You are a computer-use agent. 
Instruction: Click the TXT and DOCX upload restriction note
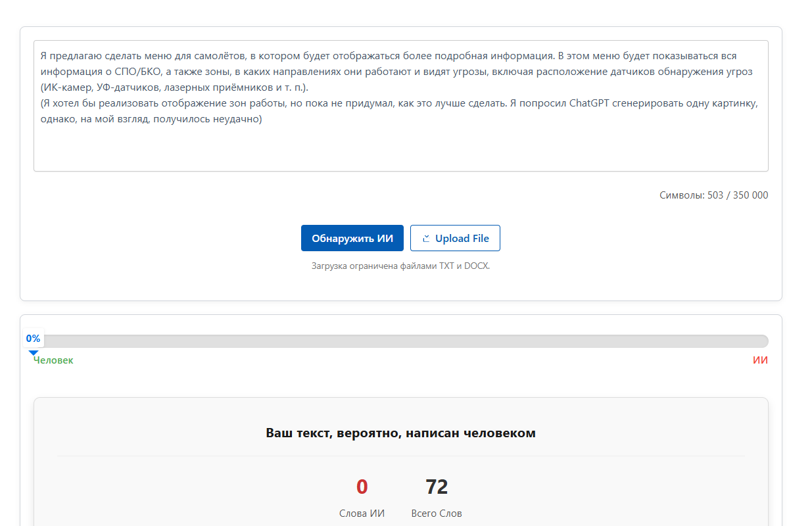pyautogui.click(x=400, y=266)
